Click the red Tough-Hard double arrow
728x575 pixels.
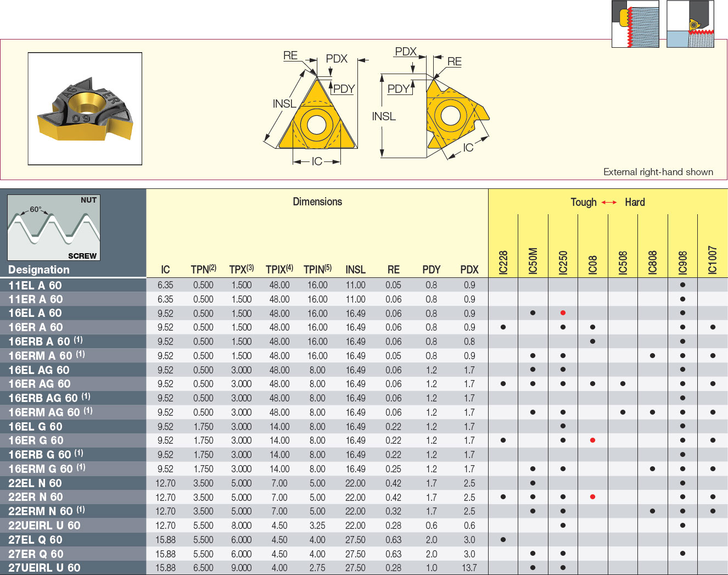point(609,203)
